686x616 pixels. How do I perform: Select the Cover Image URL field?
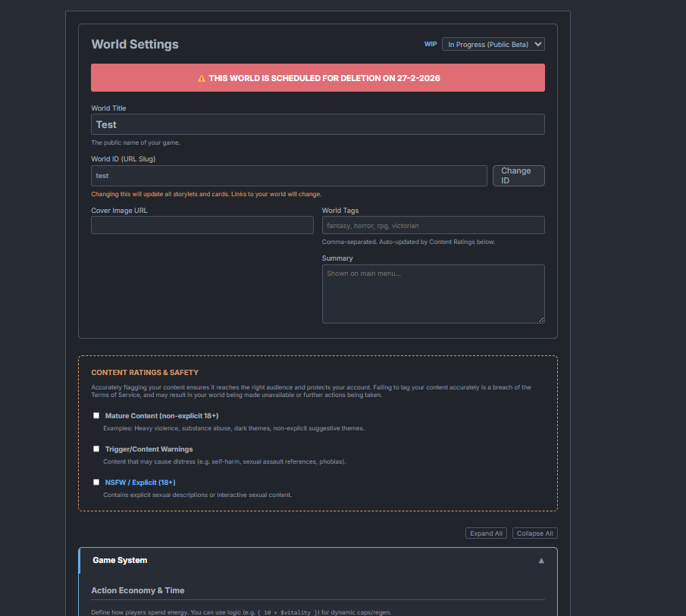202,225
